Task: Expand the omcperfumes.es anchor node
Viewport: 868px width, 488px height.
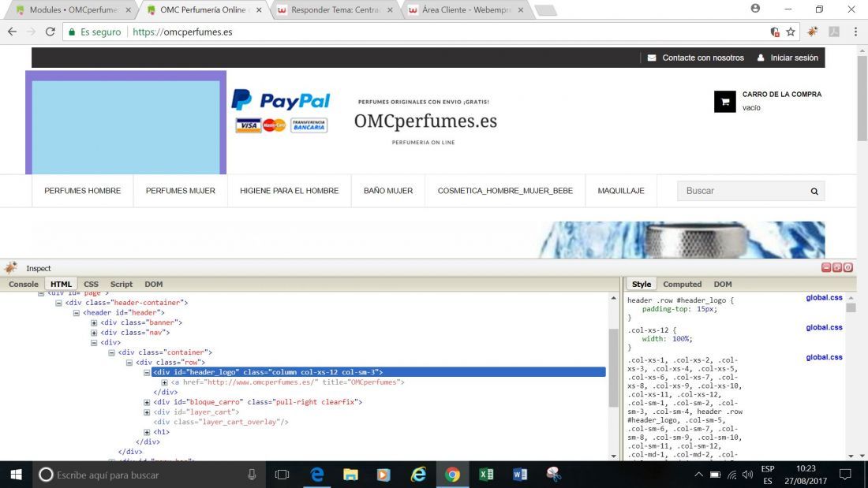Action: tap(165, 382)
